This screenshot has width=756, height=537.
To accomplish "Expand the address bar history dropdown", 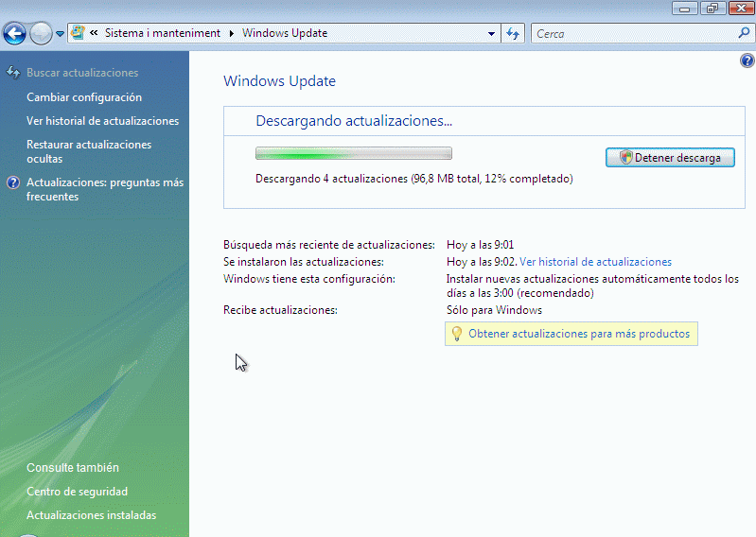I will (491, 33).
